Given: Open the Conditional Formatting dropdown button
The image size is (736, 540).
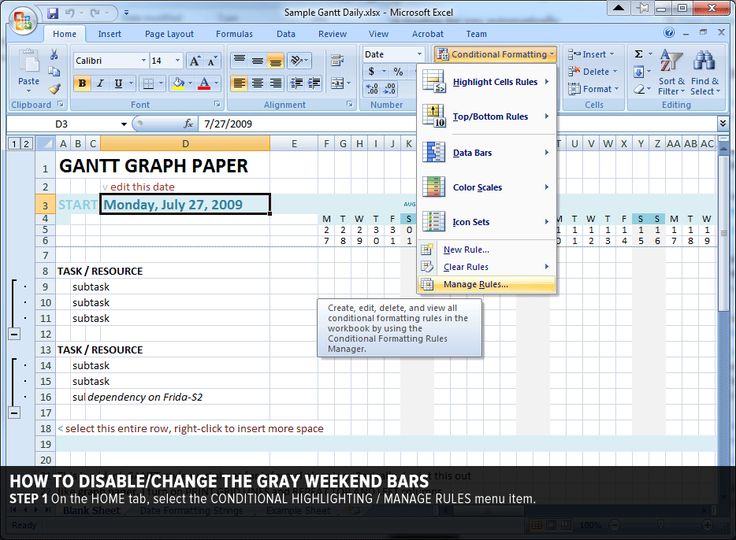Looking at the screenshot, I should pos(496,54).
